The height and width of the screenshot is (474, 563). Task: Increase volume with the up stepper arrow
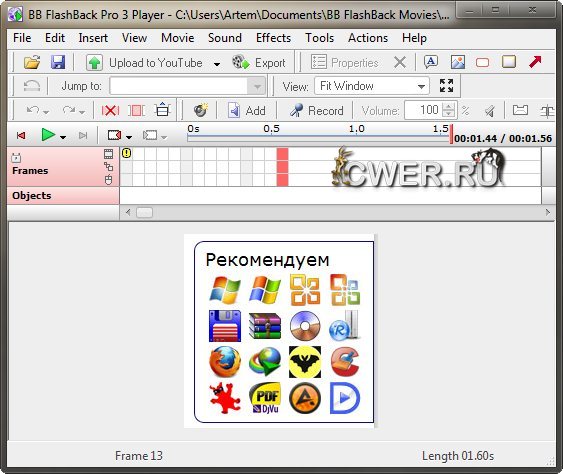pos(448,106)
